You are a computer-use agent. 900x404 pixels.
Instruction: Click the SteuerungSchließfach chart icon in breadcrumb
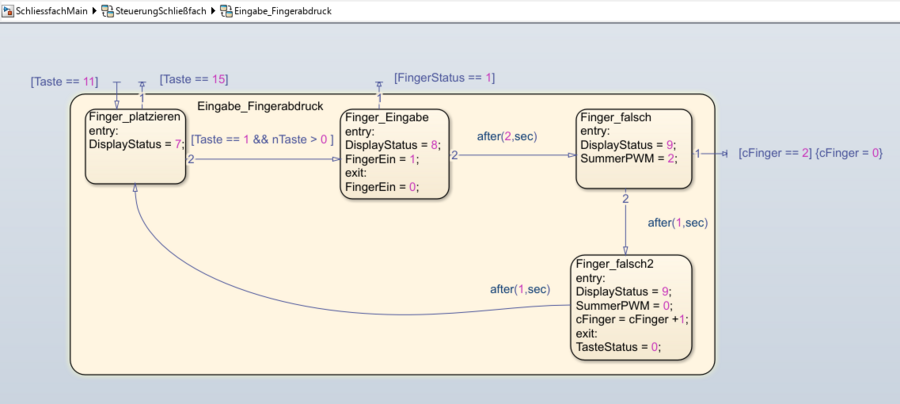point(108,10)
